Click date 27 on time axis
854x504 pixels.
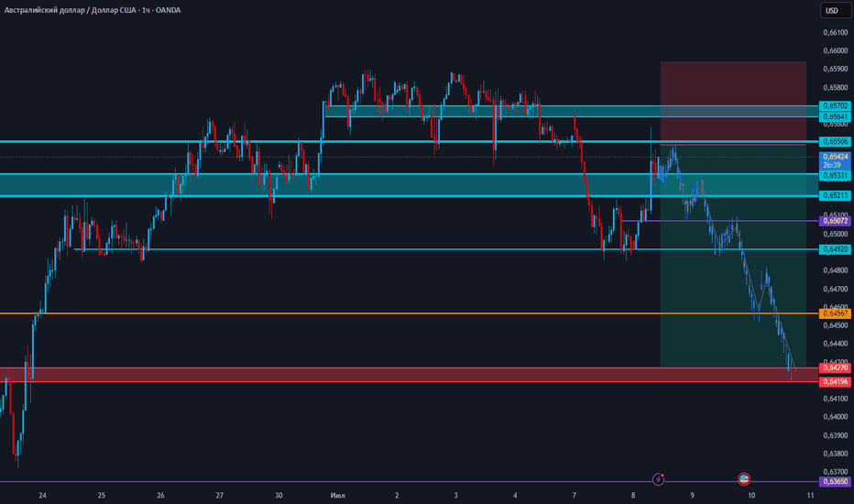pyautogui.click(x=220, y=495)
